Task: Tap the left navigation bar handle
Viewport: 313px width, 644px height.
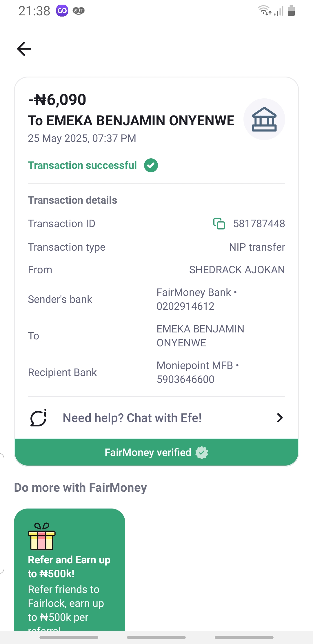Action: (x=69, y=637)
